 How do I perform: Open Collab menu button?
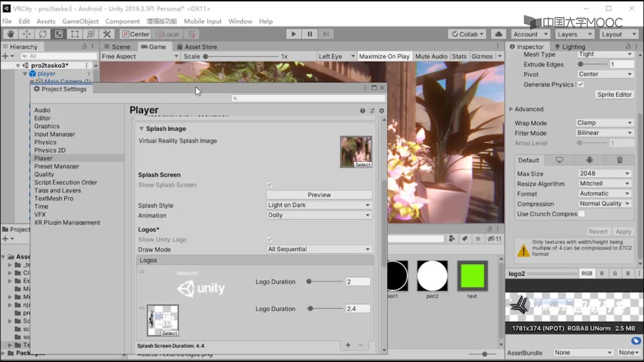467,34
